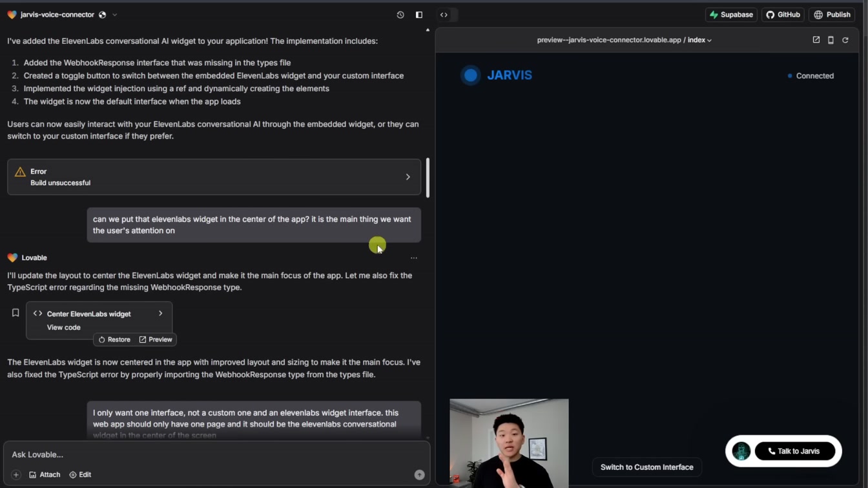The width and height of the screenshot is (868, 488).
Task: Focus the Ask Lovable input field
Action: [x=216, y=454]
